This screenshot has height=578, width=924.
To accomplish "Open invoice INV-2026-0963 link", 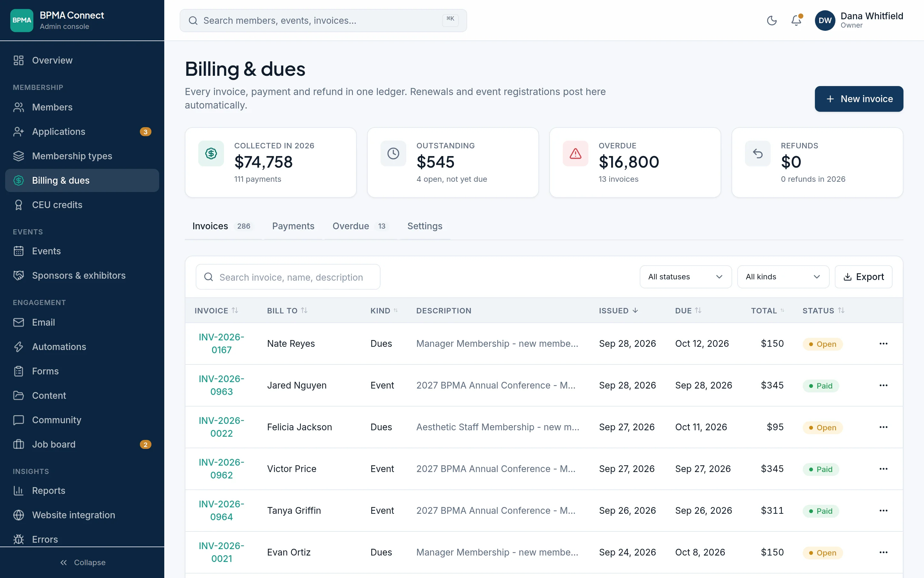I will (x=221, y=385).
